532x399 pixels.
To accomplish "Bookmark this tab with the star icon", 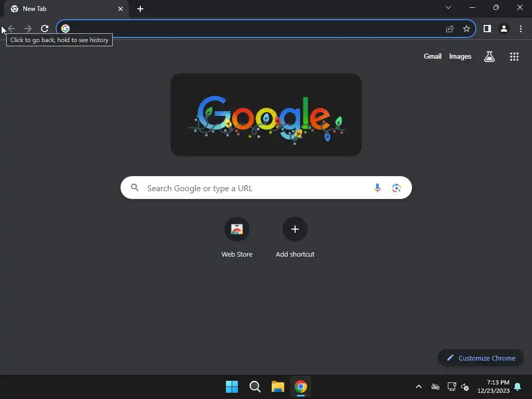I will coord(467,29).
